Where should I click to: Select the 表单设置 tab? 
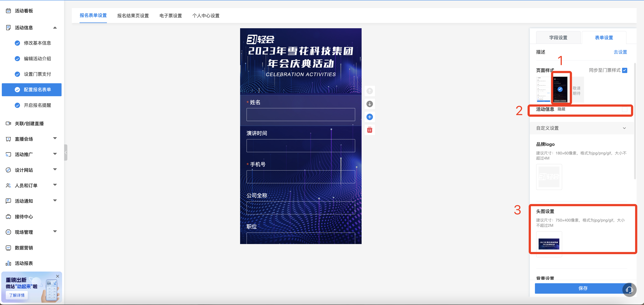coord(604,37)
